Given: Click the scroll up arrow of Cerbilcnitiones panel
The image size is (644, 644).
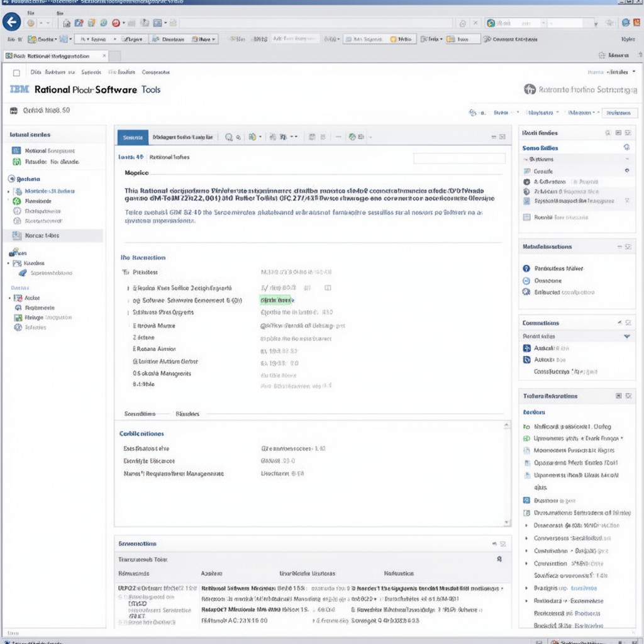Looking at the screenshot, I should click(507, 425).
